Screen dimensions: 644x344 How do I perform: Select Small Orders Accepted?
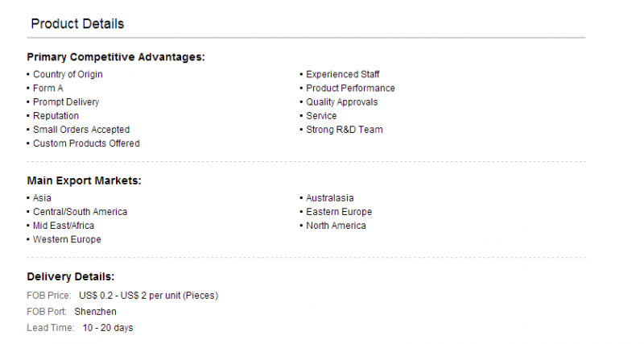click(x=81, y=130)
